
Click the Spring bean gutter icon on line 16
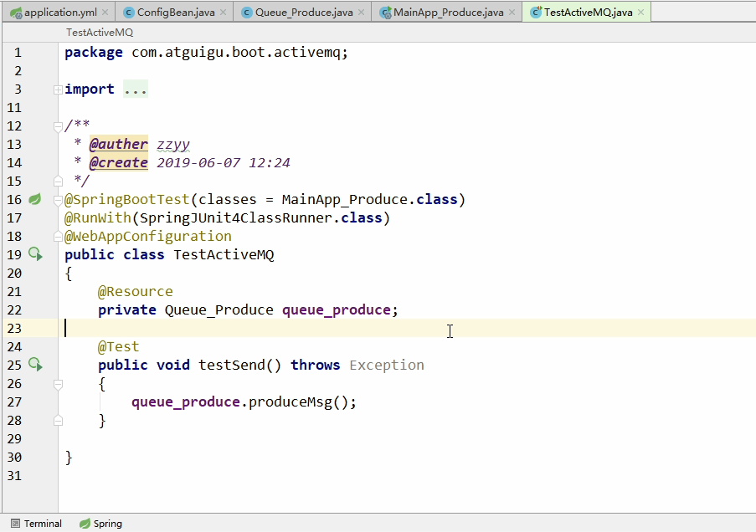click(34, 199)
